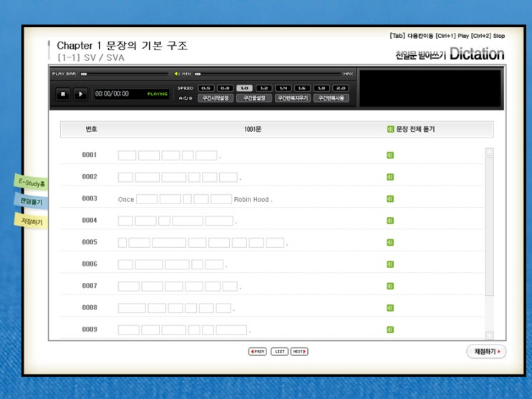Image resolution: width=532 pixels, height=399 pixels.
Task: Click 구간반복지우기 to clear section repeat
Action: [x=292, y=98]
